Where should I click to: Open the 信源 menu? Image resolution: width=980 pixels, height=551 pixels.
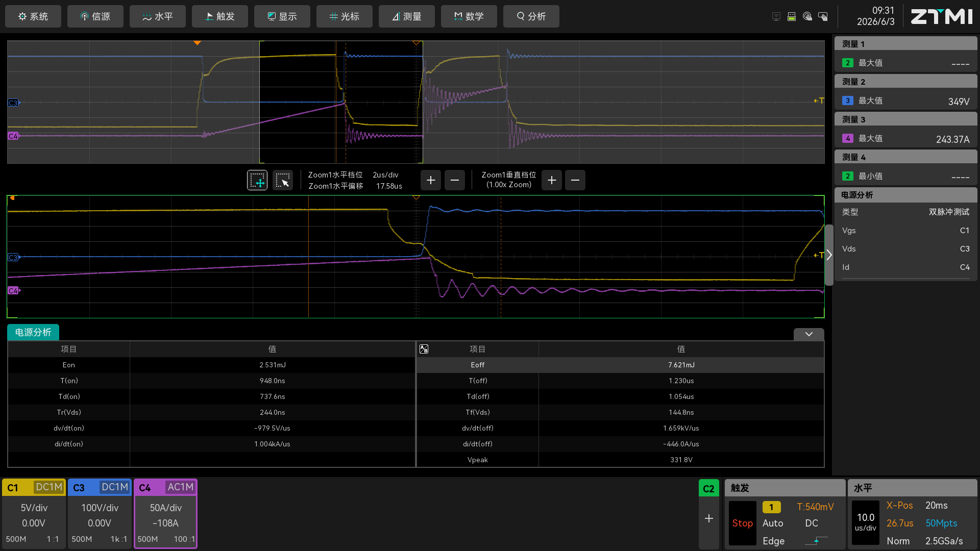tap(95, 16)
